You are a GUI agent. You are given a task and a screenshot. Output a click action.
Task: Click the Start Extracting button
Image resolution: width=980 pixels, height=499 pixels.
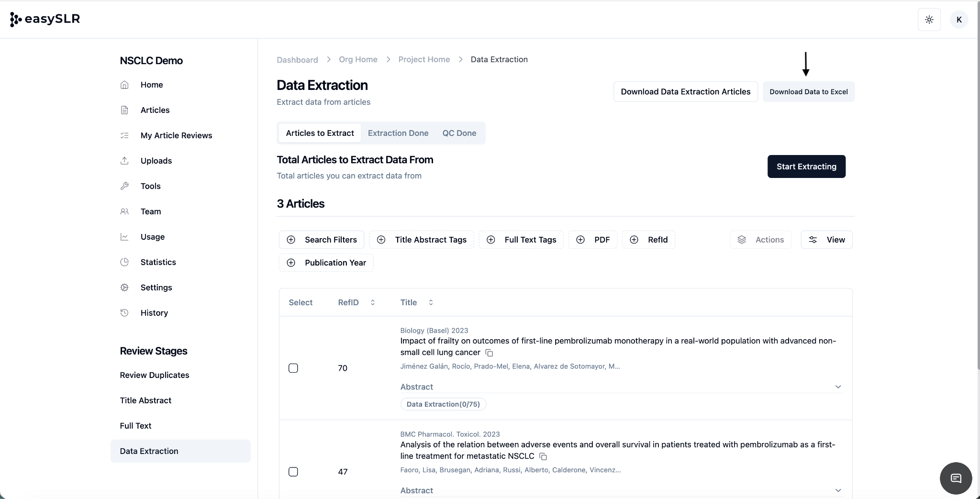(x=806, y=166)
